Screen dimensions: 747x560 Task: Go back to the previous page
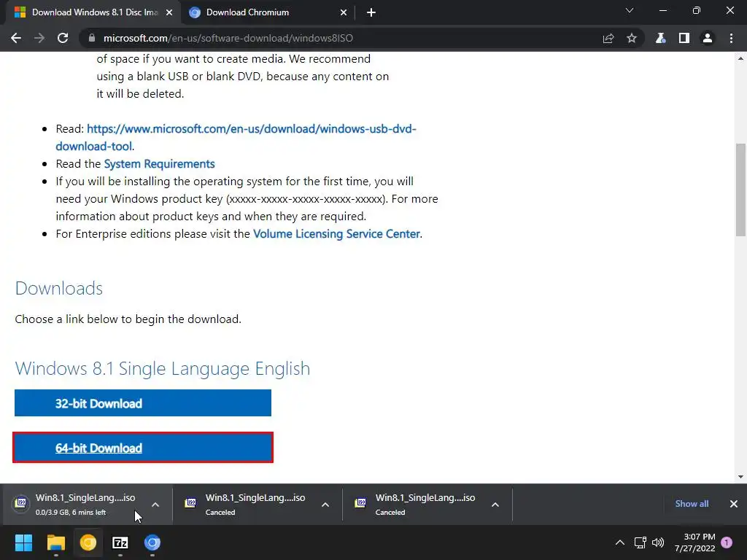(16, 38)
